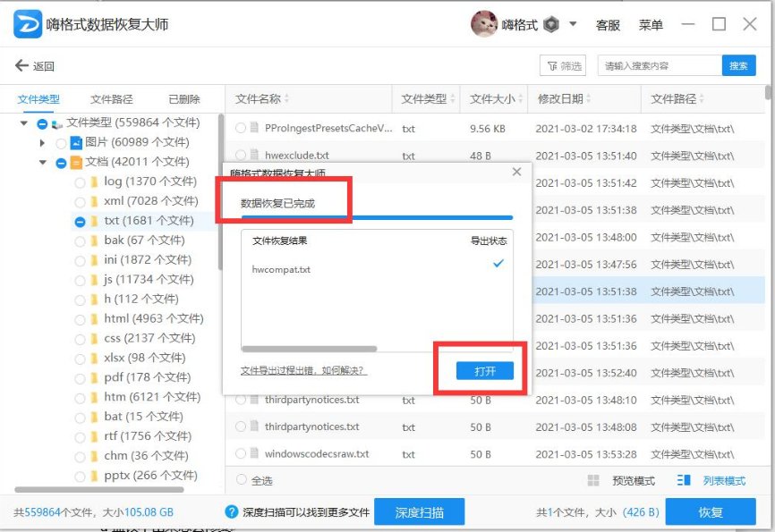Click the left tree horizontal scrollbar
The width and height of the screenshot is (775, 532).
(99, 489)
